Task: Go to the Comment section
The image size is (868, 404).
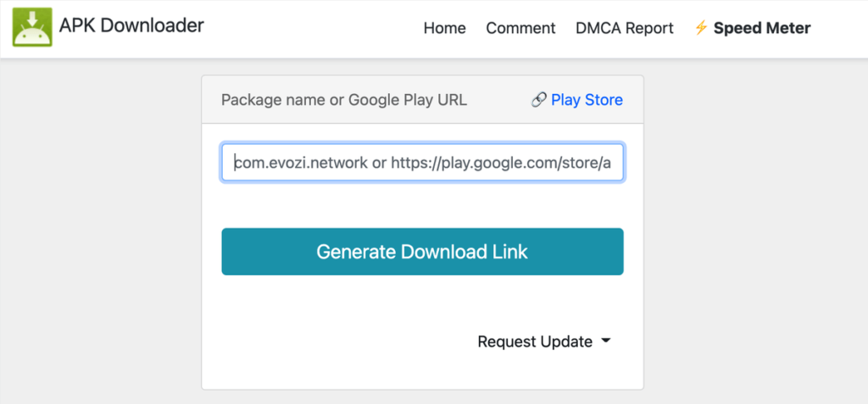Action: (x=520, y=28)
